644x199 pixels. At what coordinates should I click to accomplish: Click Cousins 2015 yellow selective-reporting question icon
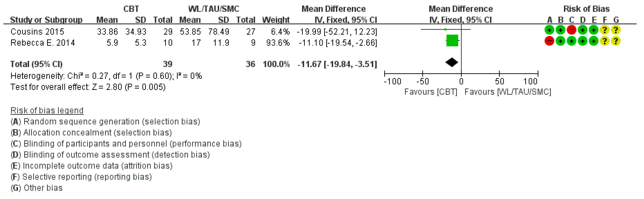pos(605,30)
